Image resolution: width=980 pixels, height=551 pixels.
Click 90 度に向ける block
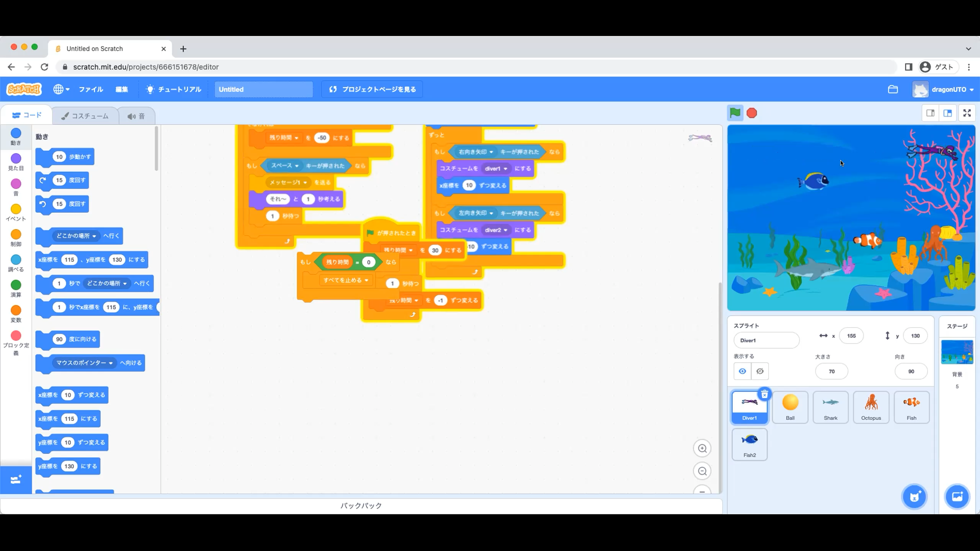tap(67, 339)
